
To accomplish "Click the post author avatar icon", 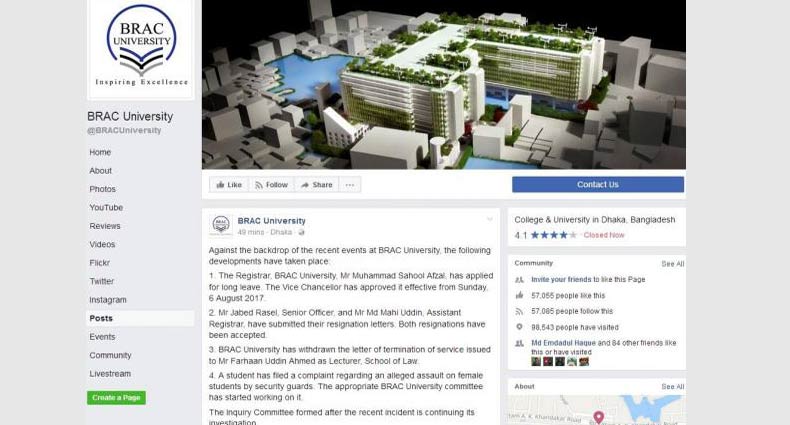I will [x=221, y=226].
